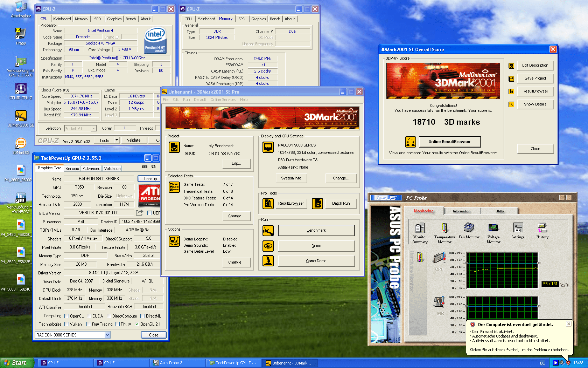Expand CPU-Z Tools dropdown arrow
Viewport: 588px width, 368px height.
[117, 140]
